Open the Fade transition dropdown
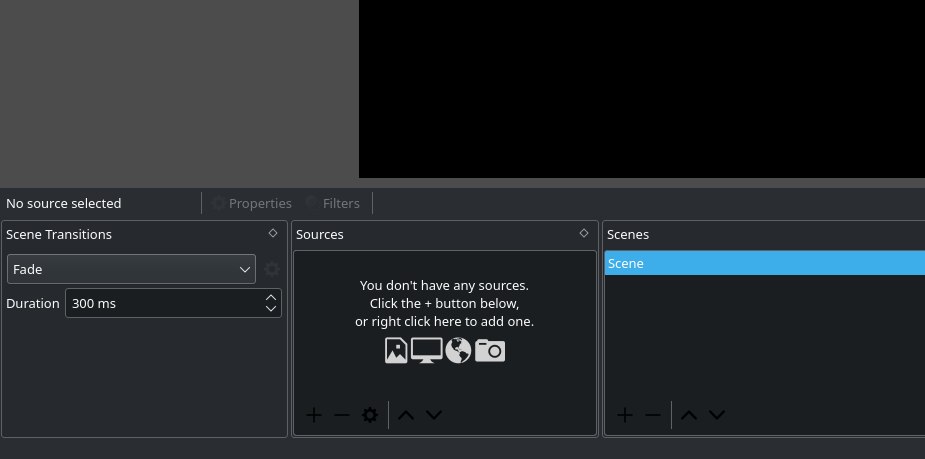925x459 pixels. [132, 269]
